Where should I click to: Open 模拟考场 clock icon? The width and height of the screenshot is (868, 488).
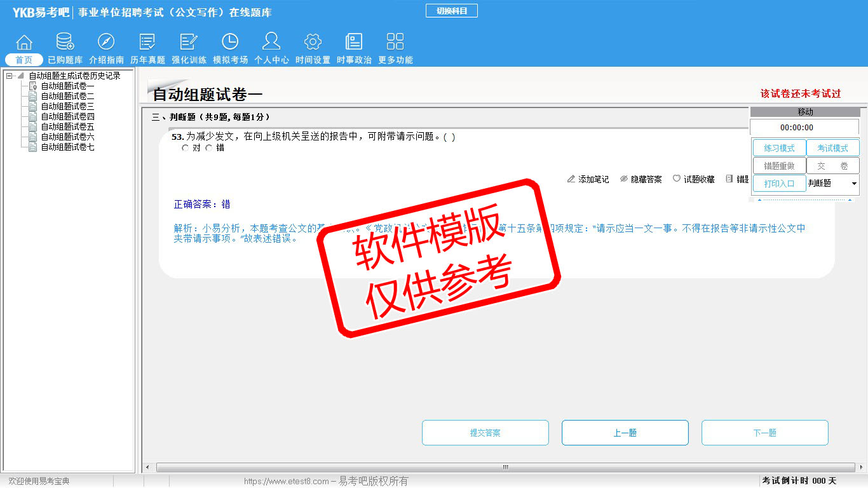[x=230, y=43]
